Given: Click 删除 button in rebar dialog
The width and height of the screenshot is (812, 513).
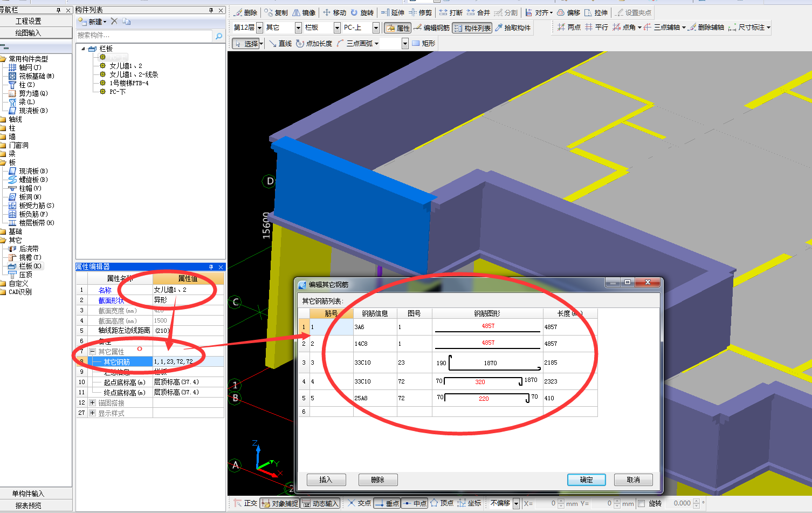Looking at the screenshot, I should 378,480.
